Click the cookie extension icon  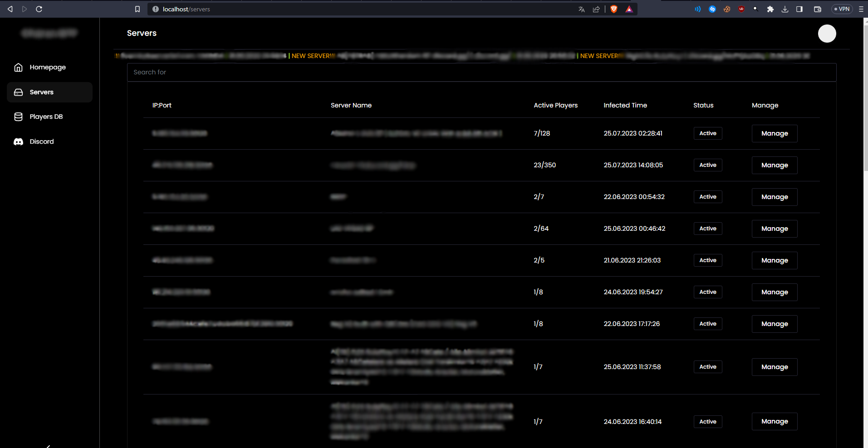[x=727, y=9]
